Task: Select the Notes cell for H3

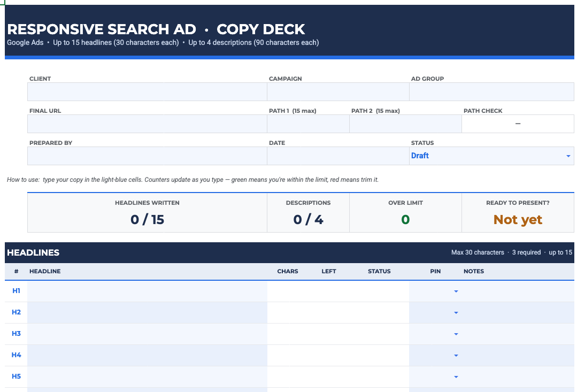Action: click(518, 334)
